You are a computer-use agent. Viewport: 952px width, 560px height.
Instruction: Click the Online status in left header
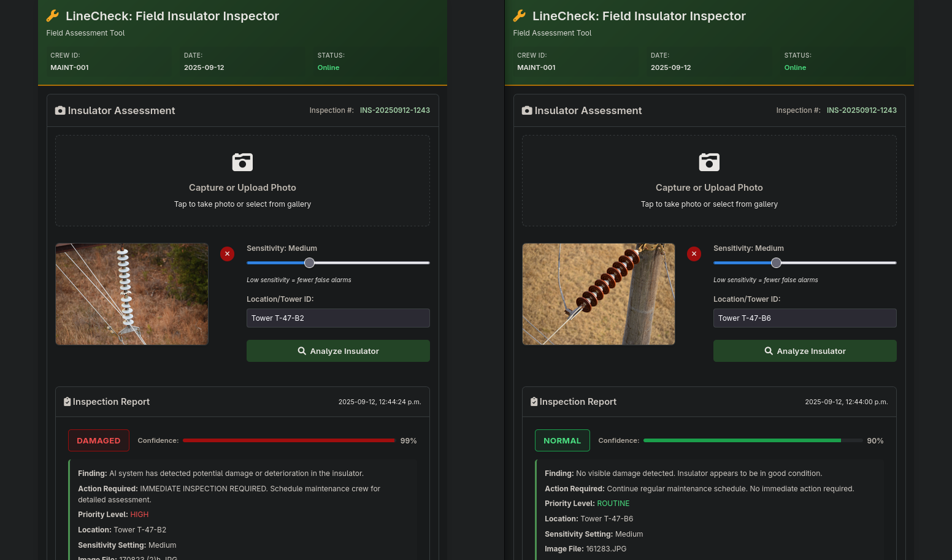328,67
